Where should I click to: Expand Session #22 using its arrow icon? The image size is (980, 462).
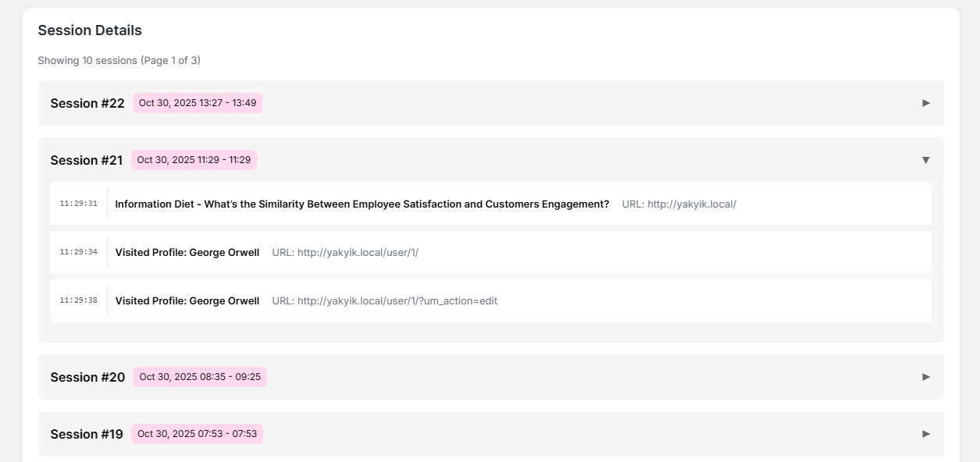[925, 103]
